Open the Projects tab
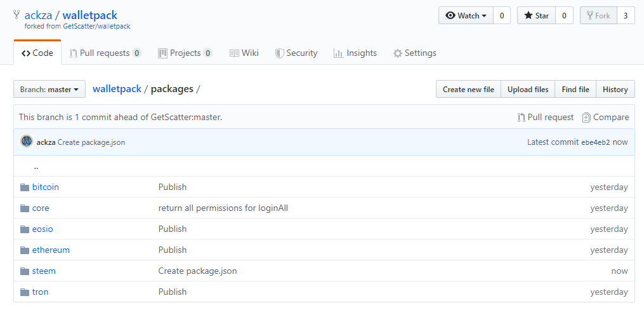Image resolution: width=644 pixels, height=331 pixels. [x=185, y=53]
